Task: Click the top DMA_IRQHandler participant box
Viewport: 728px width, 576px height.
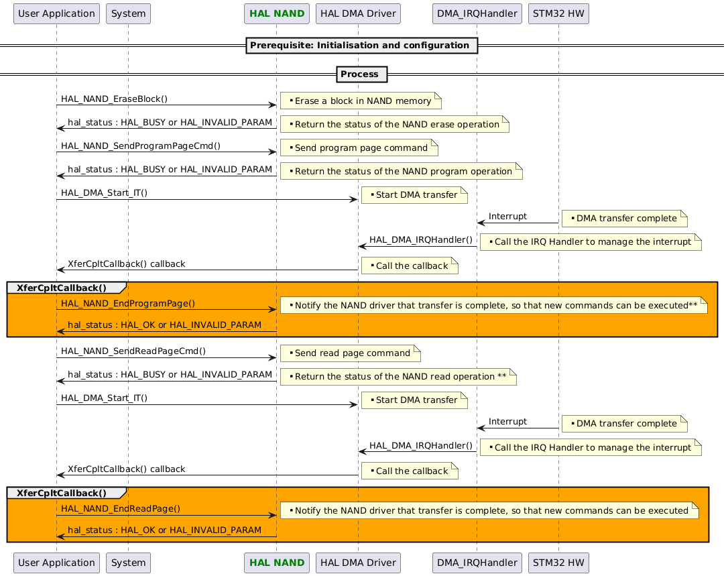Action: coord(477,13)
